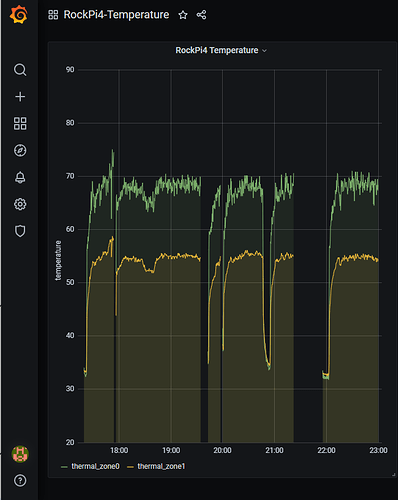Viewport: 398px width, 500px height.
Task: Open the Dashboards grid icon in the sidebar
Action: tap(20, 123)
